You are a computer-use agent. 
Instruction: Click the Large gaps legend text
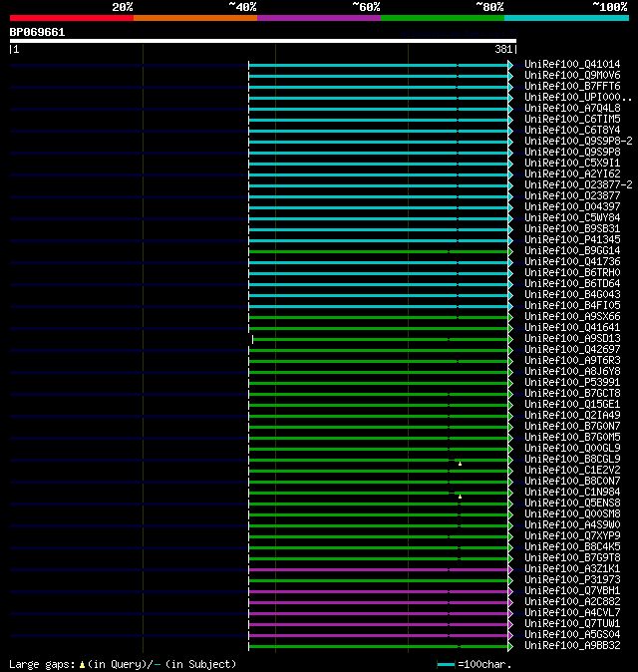point(42,665)
